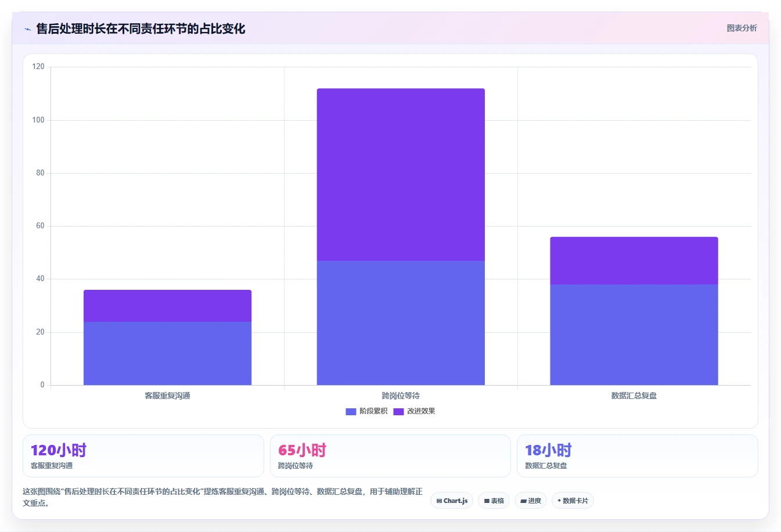Click the chart title 售后处理时长在不同责任环节的占比变化
The height and width of the screenshot is (532, 781).
pyautogui.click(x=141, y=29)
